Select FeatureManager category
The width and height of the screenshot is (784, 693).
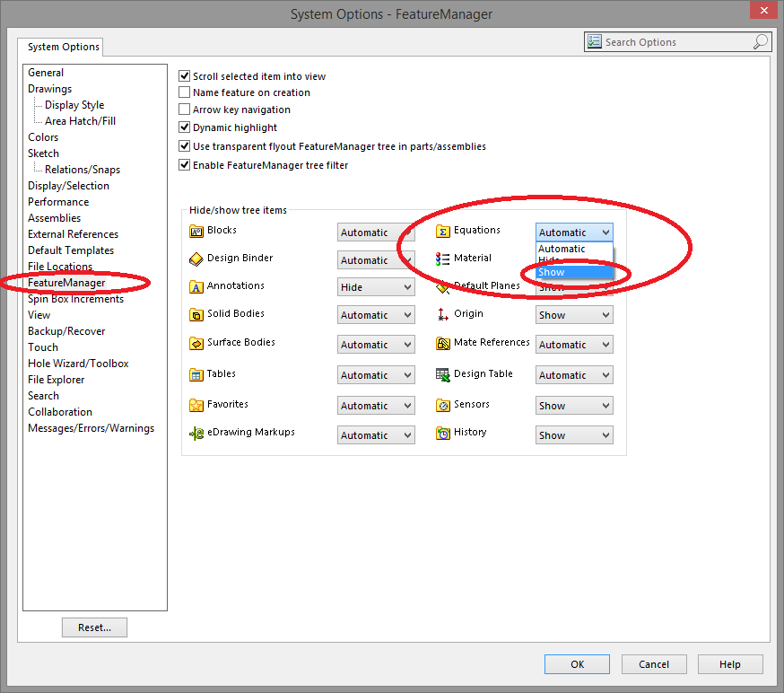pos(66,283)
